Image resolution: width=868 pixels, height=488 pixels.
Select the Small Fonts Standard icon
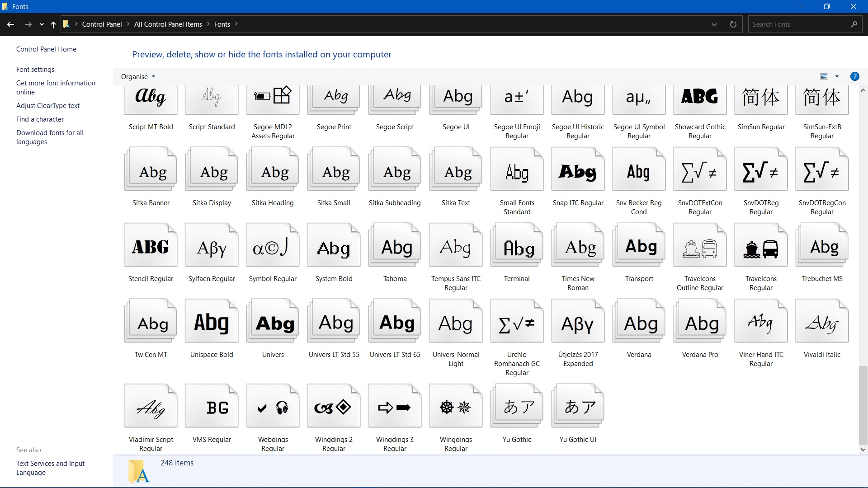click(517, 169)
